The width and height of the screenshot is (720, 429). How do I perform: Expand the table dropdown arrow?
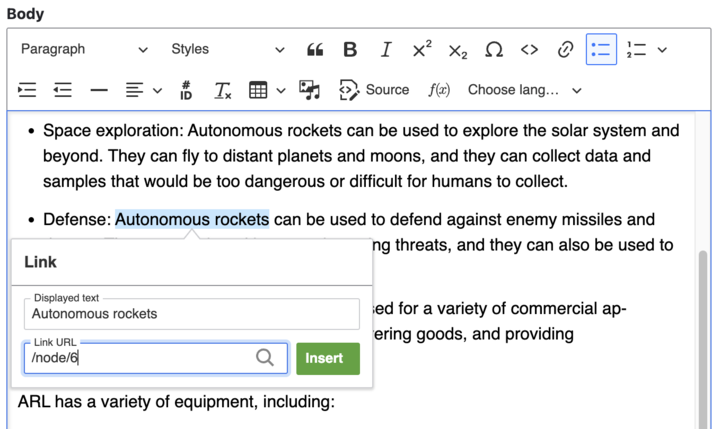[281, 90]
